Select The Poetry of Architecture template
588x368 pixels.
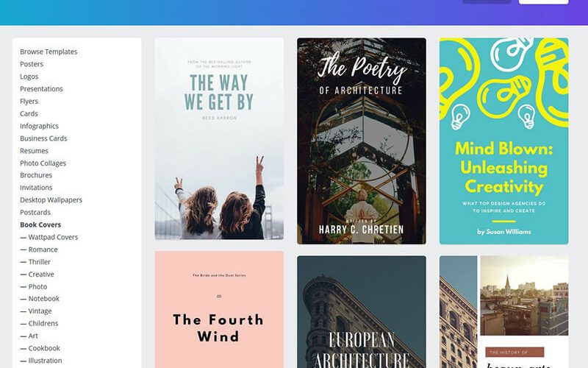pos(362,141)
